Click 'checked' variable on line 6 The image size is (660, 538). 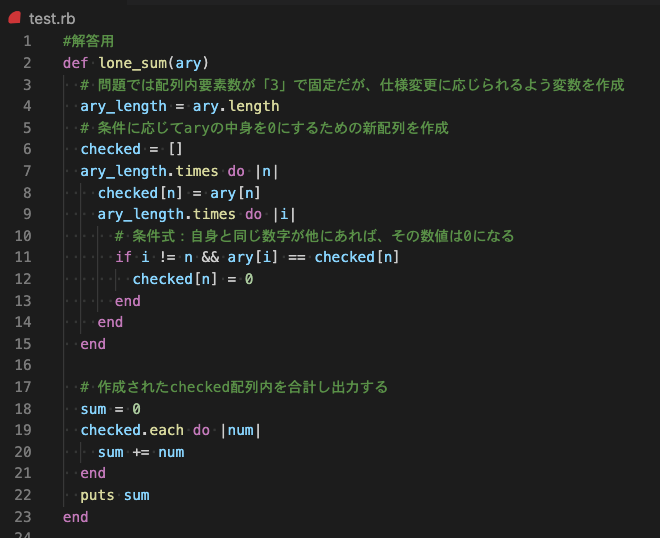pyautogui.click(x=110, y=149)
